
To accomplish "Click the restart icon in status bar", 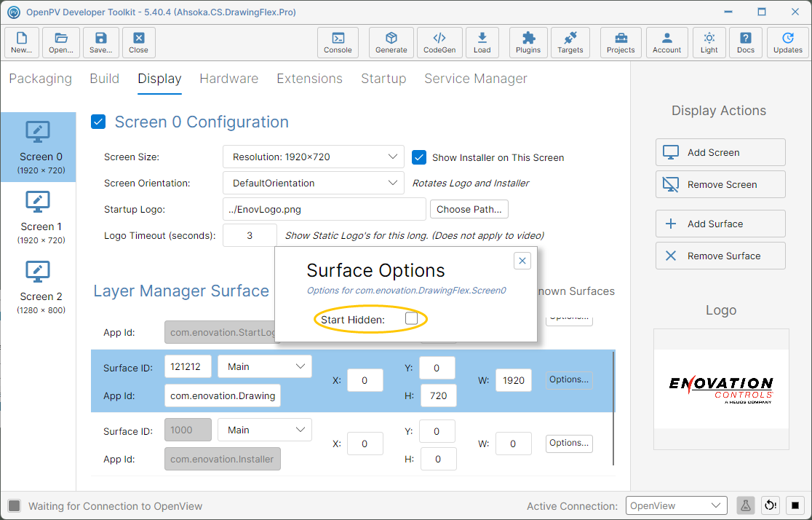I will click(x=771, y=505).
